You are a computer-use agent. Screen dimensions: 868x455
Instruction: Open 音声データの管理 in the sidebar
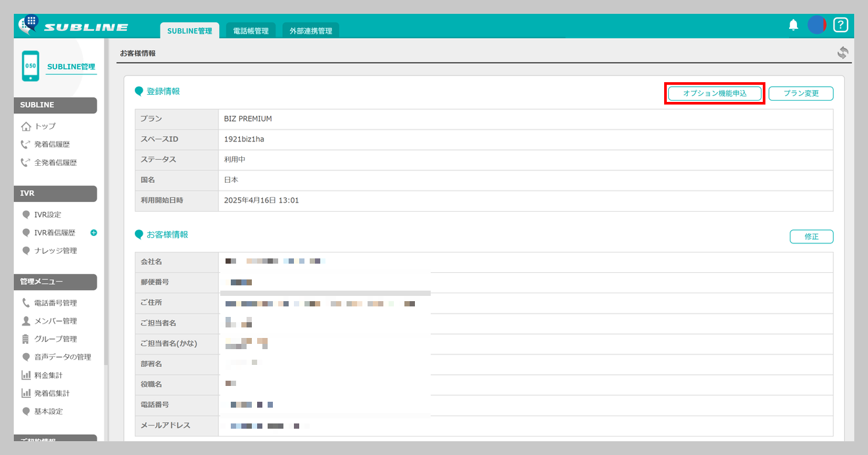(63, 357)
